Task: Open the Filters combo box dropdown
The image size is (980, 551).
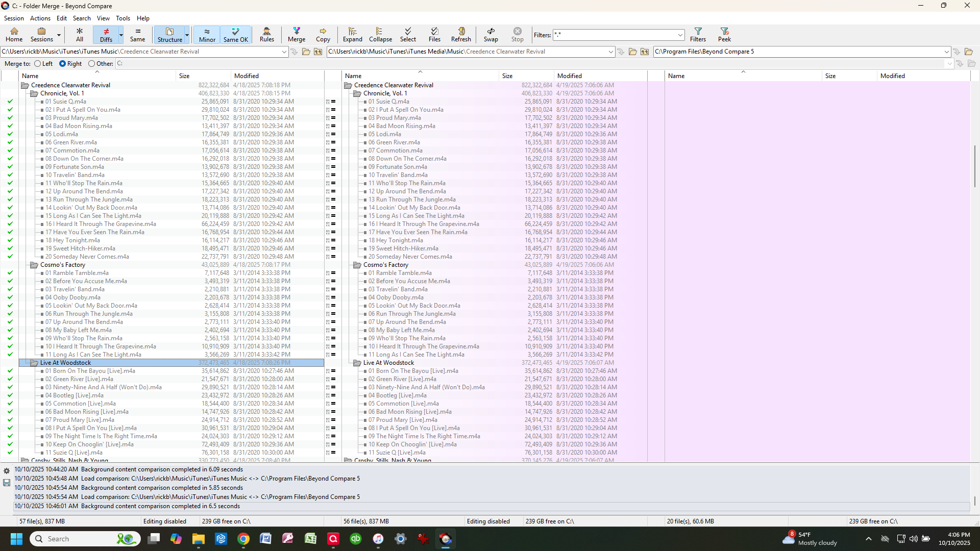Action: coord(680,35)
